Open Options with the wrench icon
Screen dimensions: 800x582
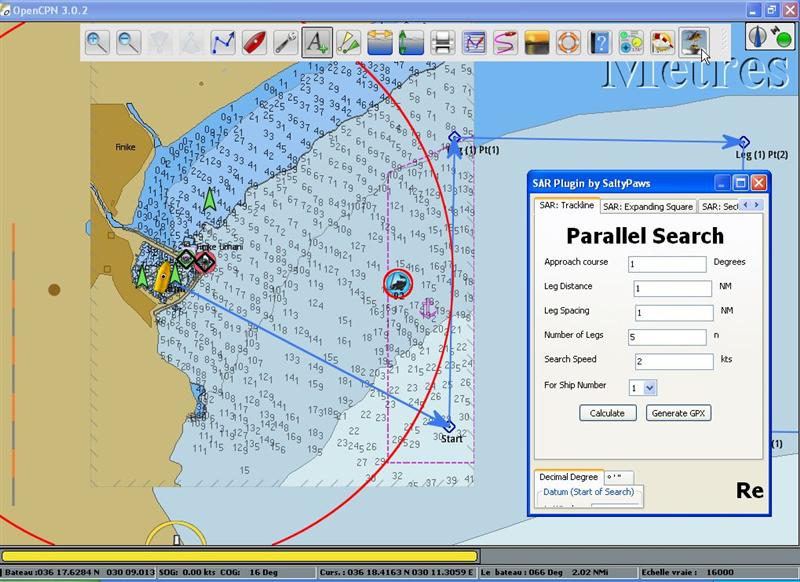[285, 42]
